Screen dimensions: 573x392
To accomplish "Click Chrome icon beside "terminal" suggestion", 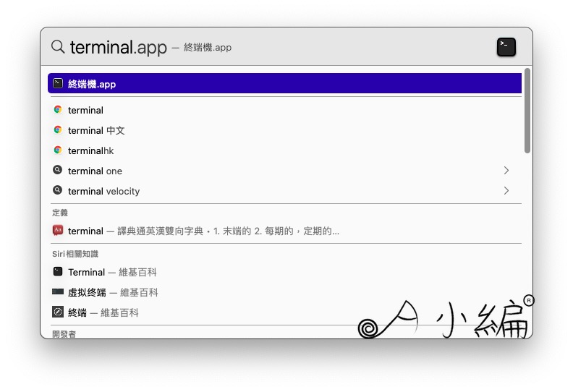I will pyautogui.click(x=58, y=110).
